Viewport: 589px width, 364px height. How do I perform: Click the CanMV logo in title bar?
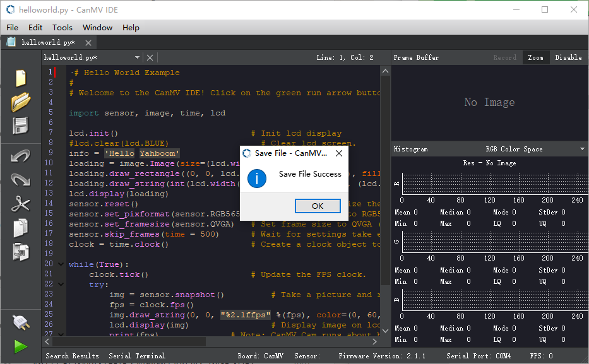(x=11, y=9)
